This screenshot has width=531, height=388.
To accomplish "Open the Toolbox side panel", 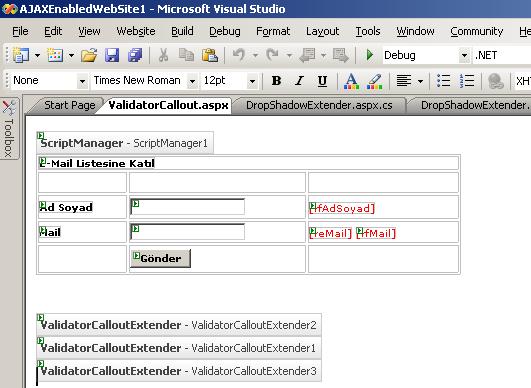I will coord(9,129).
